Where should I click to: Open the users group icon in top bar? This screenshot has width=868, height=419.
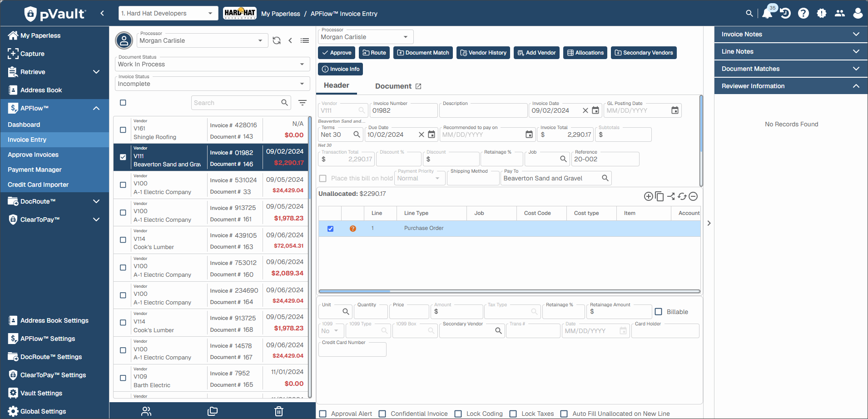pyautogui.click(x=840, y=14)
